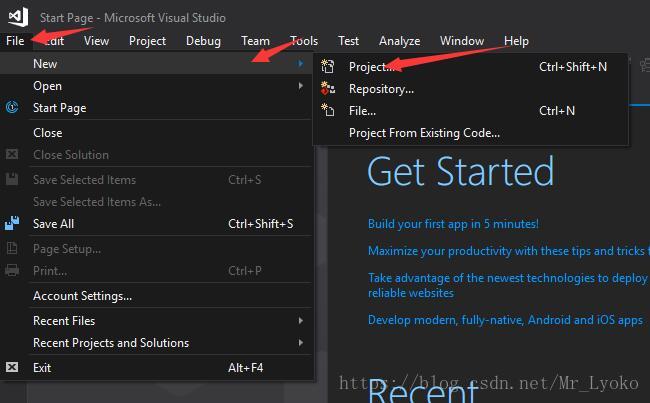Choose Project... in the New submenu

click(471, 66)
